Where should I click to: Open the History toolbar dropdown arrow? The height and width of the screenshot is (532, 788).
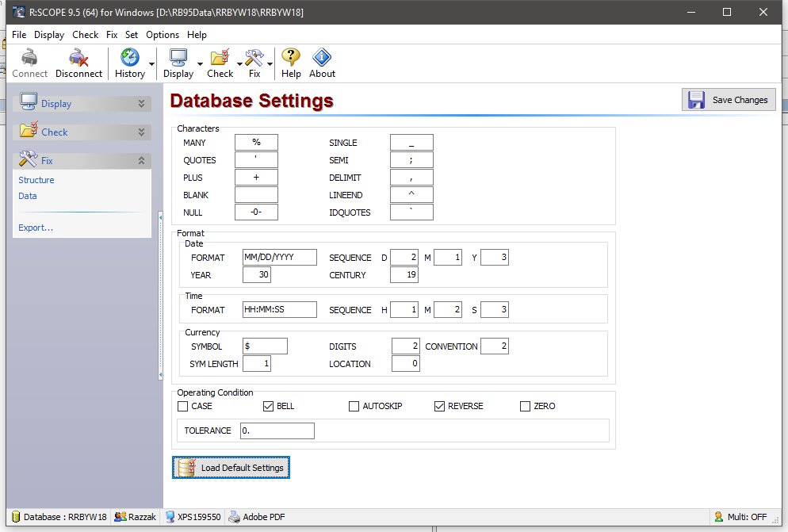(151, 63)
